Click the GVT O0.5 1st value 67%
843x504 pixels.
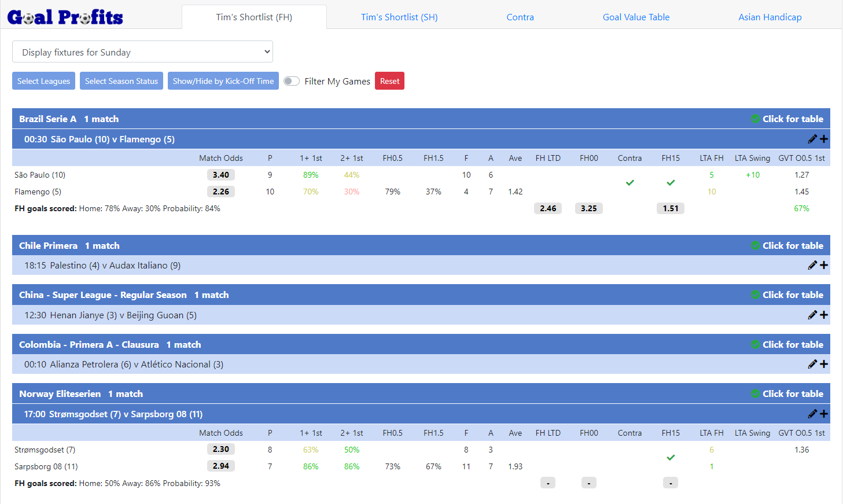tap(802, 208)
